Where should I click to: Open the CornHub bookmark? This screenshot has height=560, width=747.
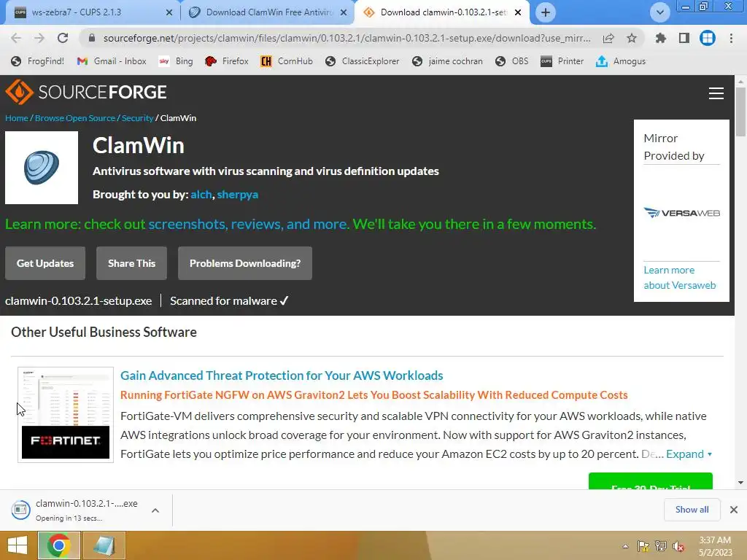[x=287, y=61]
